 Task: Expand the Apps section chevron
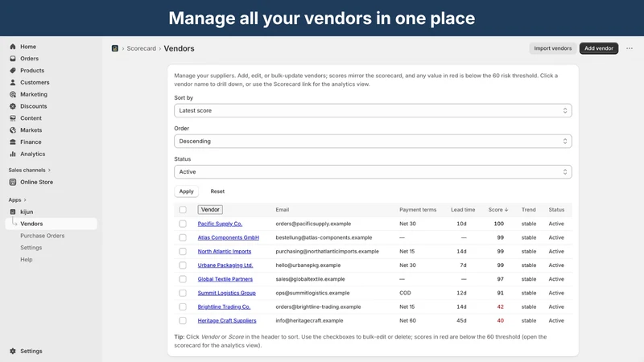(x=25, y=200)
